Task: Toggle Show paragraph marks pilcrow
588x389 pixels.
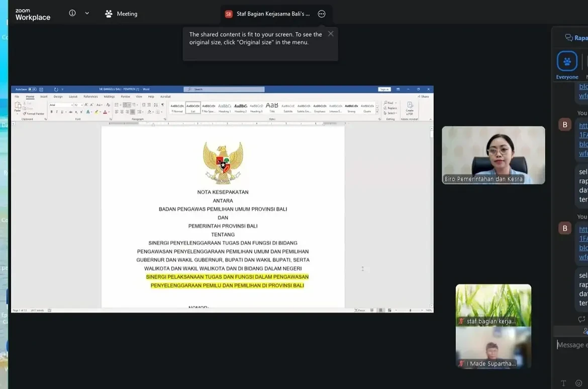Action: pyautogui.click(x=162, y=105)
